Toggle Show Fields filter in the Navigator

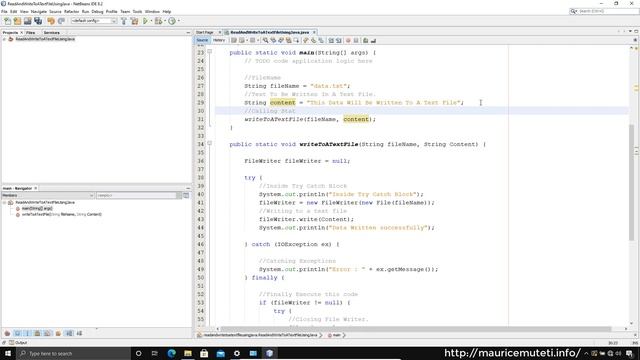click(17, 333)
